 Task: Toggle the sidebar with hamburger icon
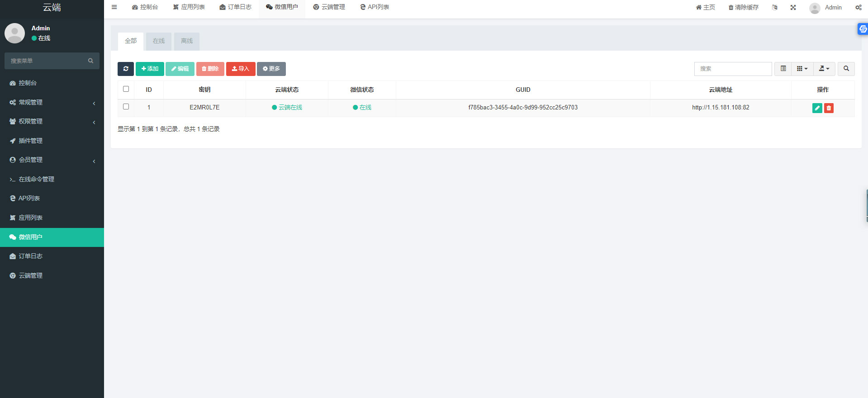click(114, 7)
